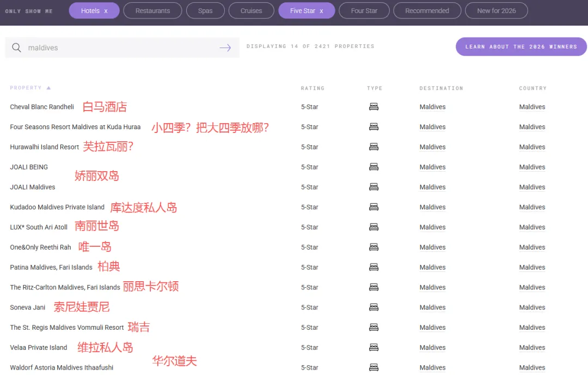Click the bed icon for Patina Maldives

373,267
